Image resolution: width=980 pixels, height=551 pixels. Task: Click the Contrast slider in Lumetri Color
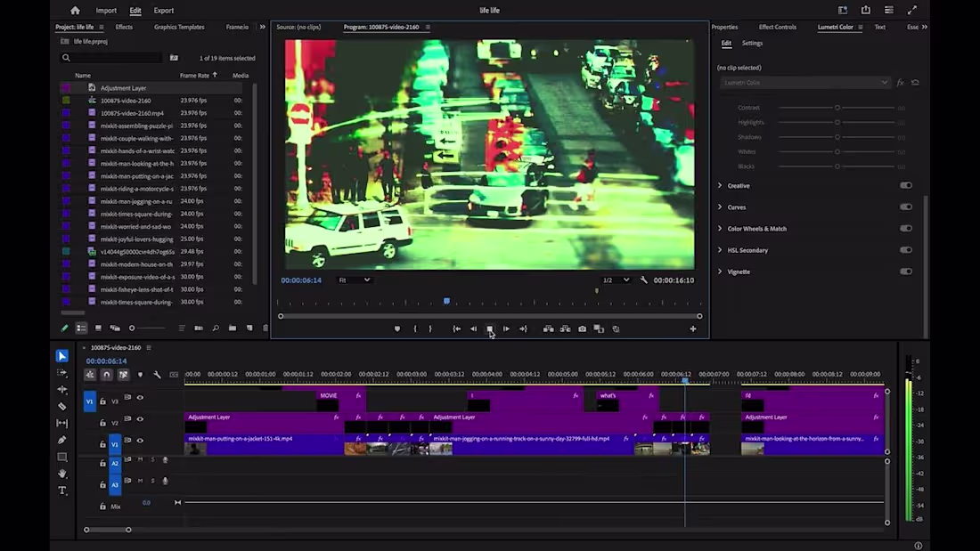[837, 108]
